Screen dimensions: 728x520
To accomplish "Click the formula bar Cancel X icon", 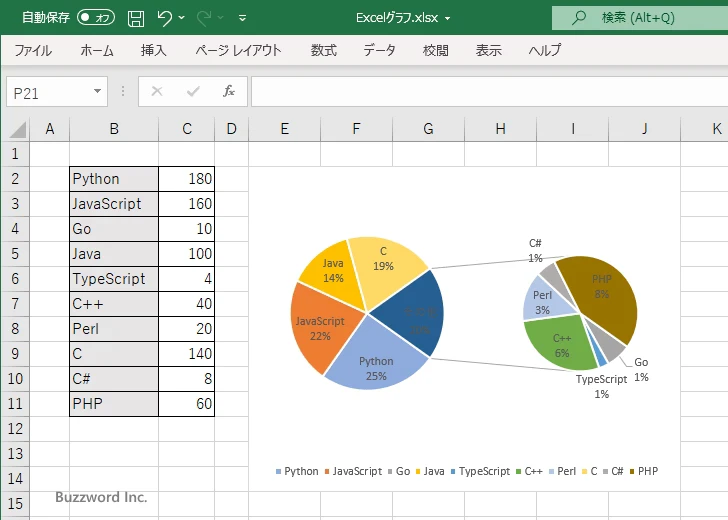I will pyautogui.click(x=157, y=91).
